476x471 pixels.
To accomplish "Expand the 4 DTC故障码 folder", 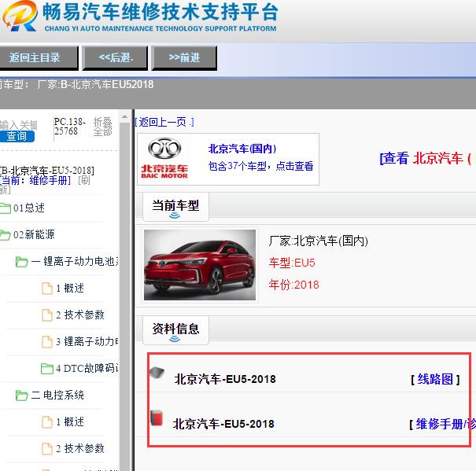I will point(87,368).
